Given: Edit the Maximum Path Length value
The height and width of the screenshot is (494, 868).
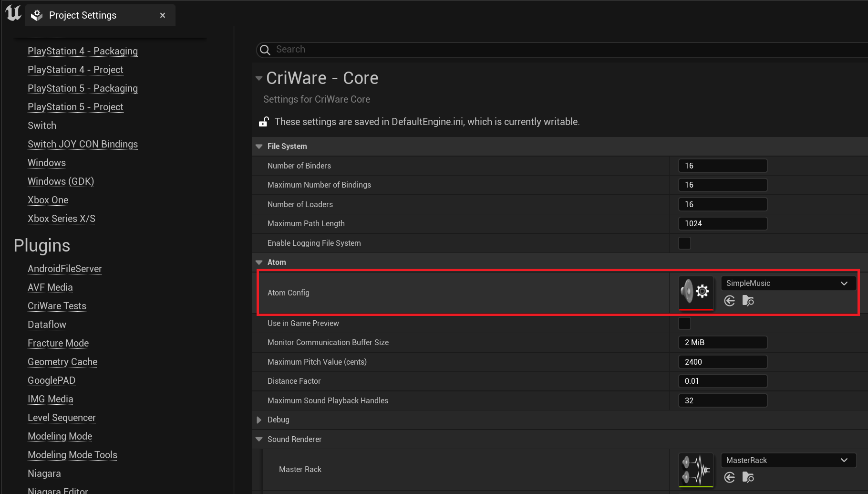Looking at the screenshot, I should [723, 223].
